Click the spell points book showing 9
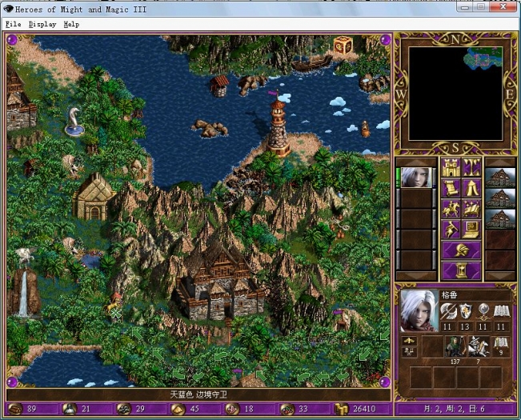The image size is (521, 420). pos(501,346)
